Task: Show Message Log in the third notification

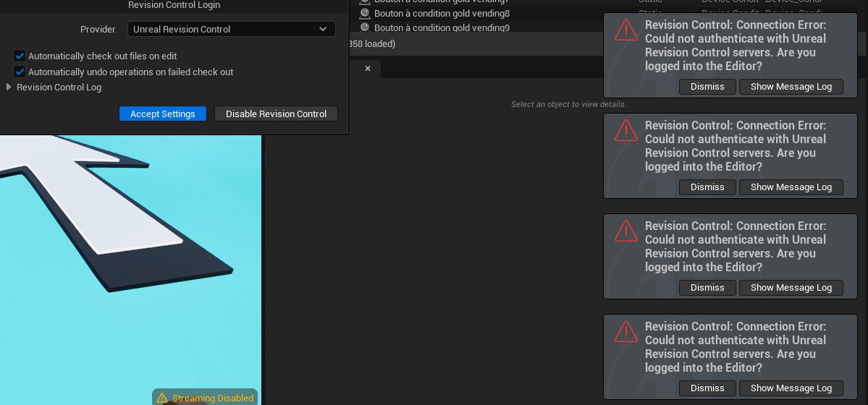Action: tap(791, 288)
